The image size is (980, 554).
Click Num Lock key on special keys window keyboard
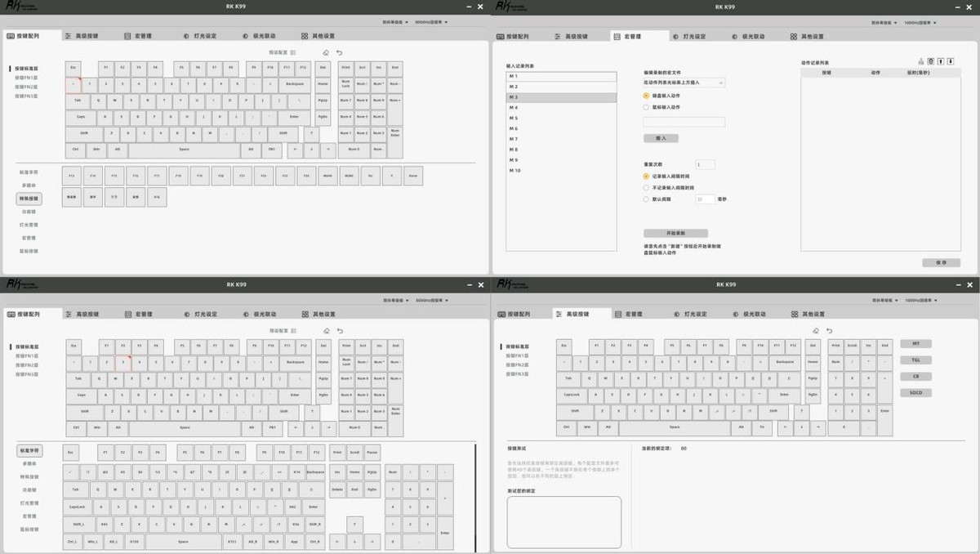pos(346,84)
